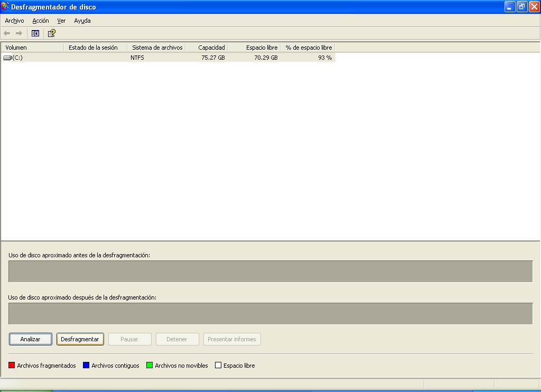Click the Pausar button
The image size is (541, 392).
pos(130,339)
